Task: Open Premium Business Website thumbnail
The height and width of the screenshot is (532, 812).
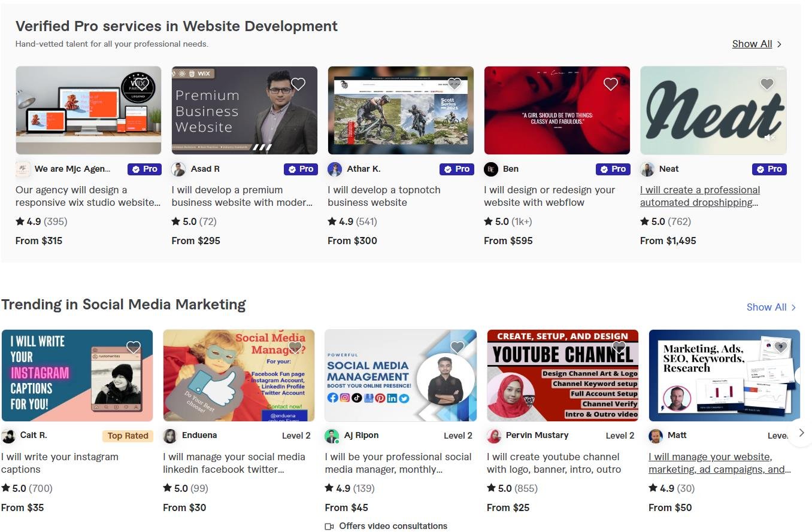Action: point(244,110)
